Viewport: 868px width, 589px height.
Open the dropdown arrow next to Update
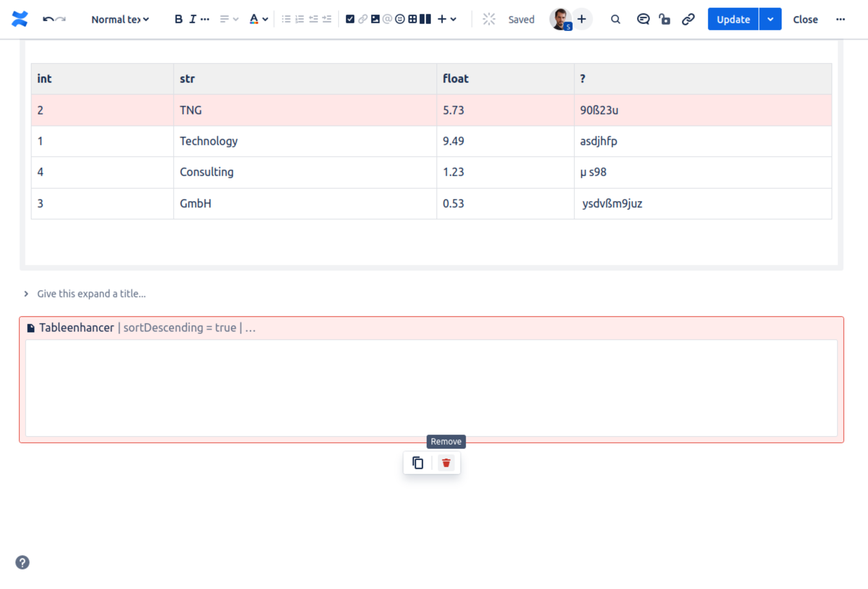point(770,19)
